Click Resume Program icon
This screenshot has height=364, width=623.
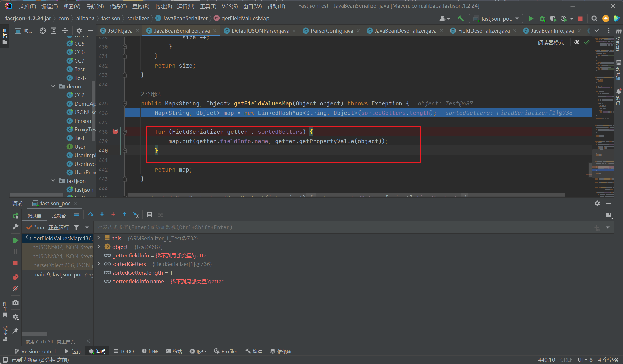15,240
